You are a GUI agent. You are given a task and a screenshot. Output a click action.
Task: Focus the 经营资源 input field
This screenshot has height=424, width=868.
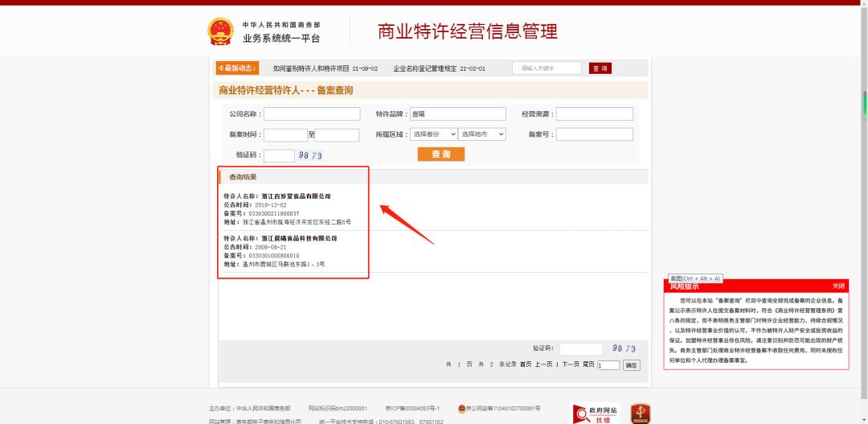pyautogui.click(x=595, y=114)
